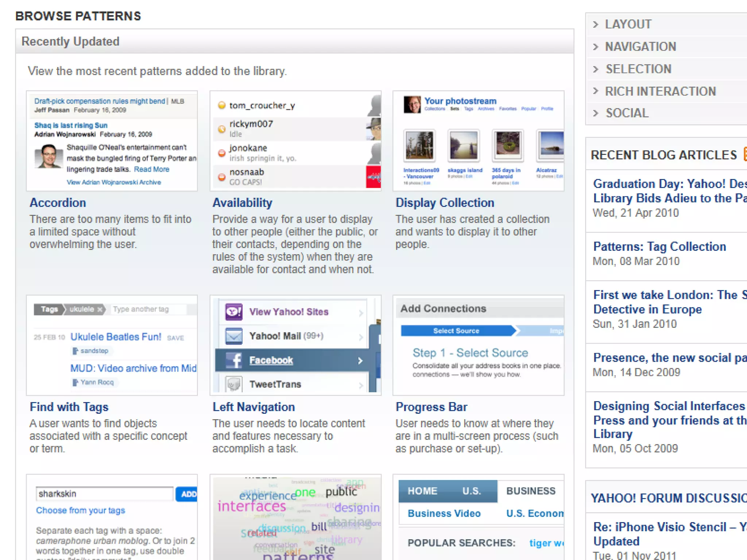Expand the RICH INTERACTION category
This screenshot has width=747, height=560.
click(x=660, y=91)
